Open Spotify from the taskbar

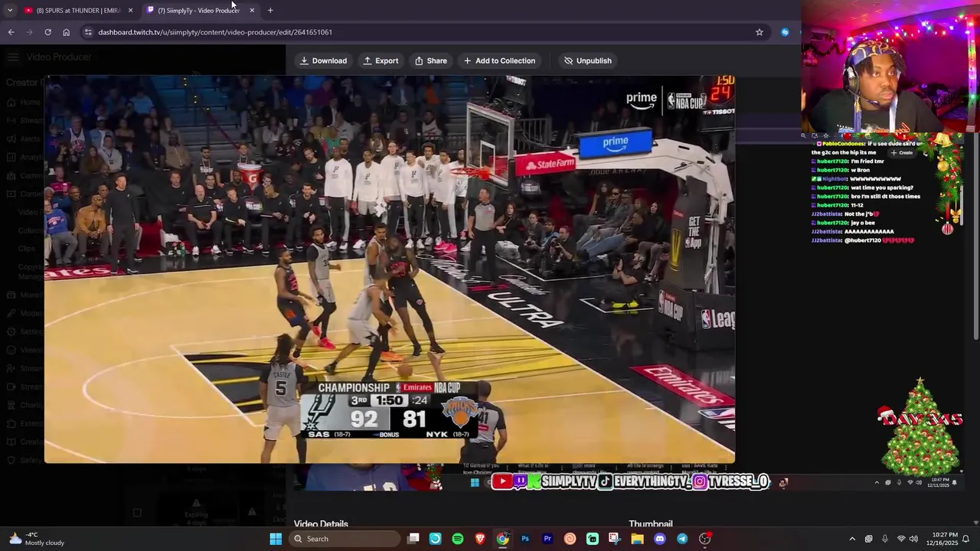coord(458,539)
